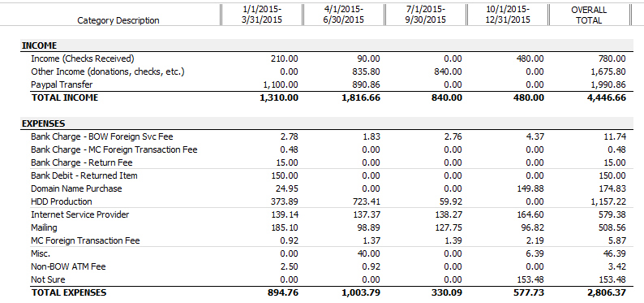
Task: Click the Category Description column header
Action: (x=118, y=20)
